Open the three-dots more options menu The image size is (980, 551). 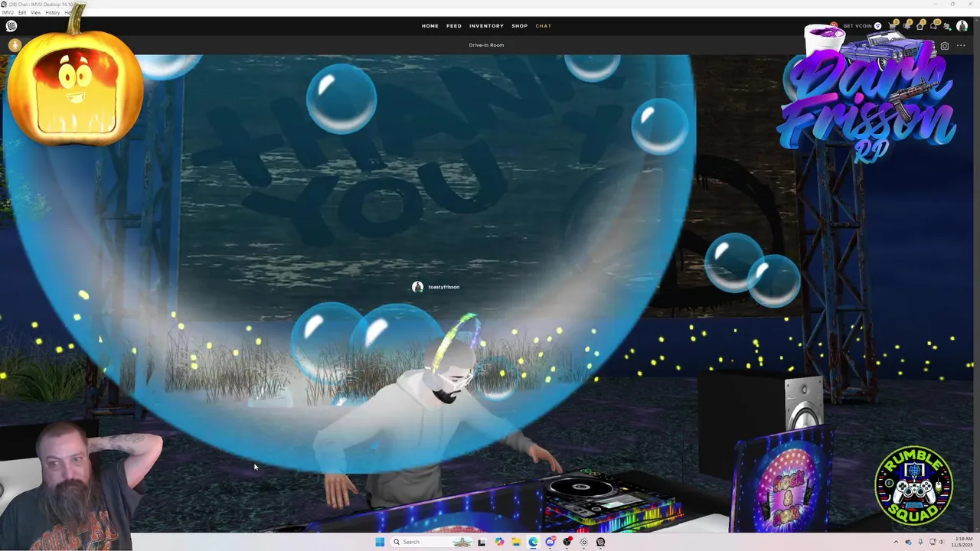coord(961,46)
